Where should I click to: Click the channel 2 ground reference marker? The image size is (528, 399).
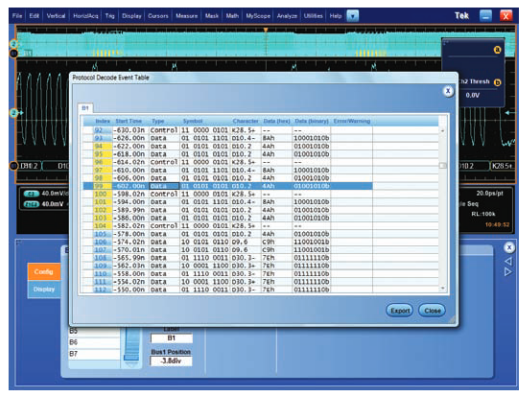point(15,113)
